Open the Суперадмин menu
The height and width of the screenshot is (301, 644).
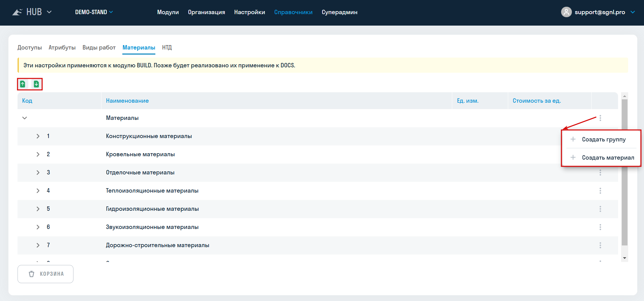[x=340, y=12]
